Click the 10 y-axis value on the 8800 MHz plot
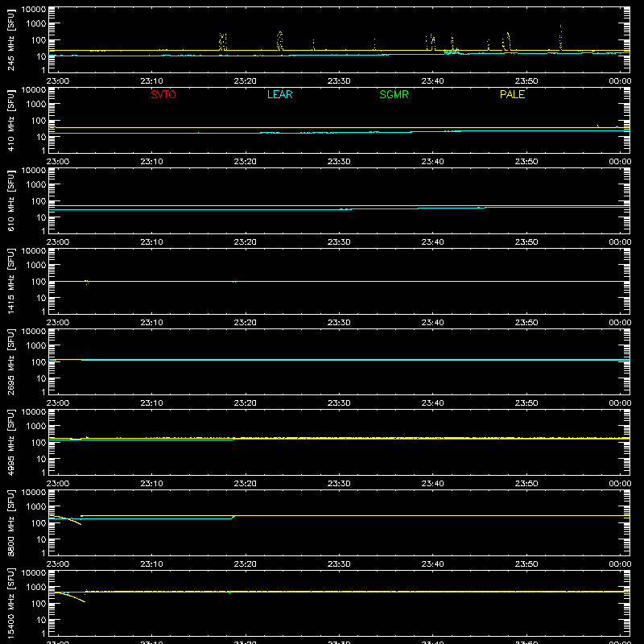The width and height of the screenshot is (644, 644). pyautogui.click(x=41, y=539)
